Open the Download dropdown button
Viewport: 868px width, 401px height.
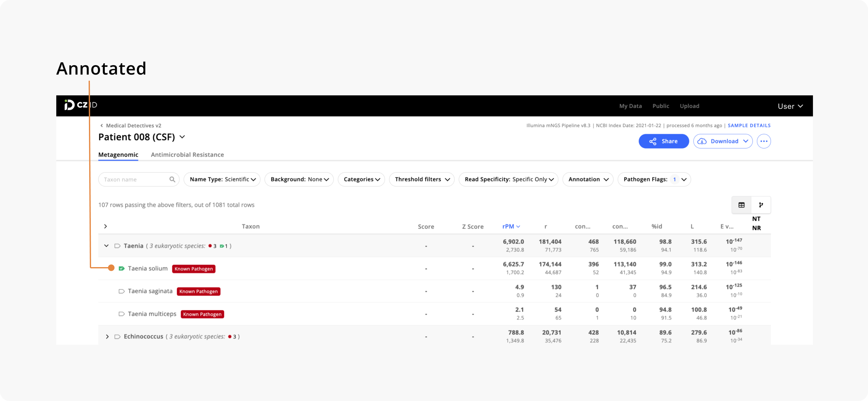(x=723, y=141)
